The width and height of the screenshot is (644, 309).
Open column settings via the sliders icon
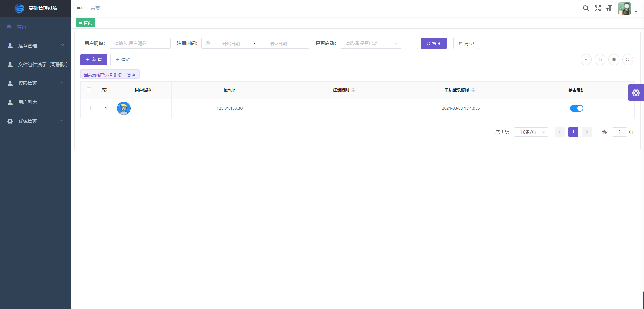[614, 59]
